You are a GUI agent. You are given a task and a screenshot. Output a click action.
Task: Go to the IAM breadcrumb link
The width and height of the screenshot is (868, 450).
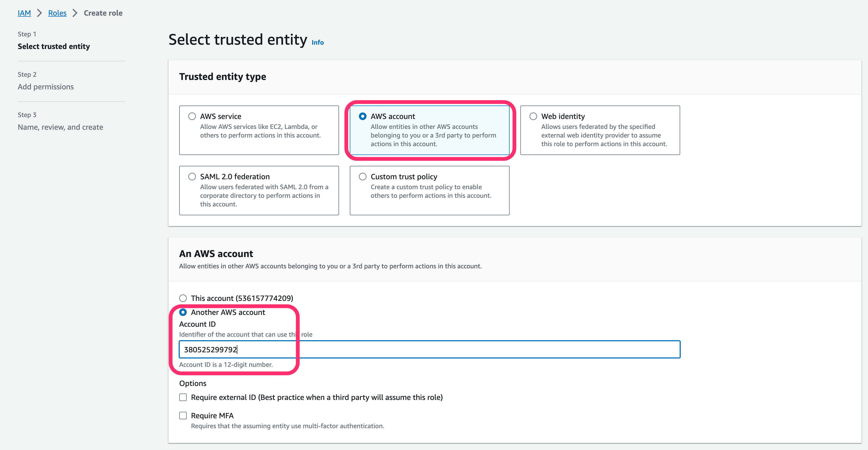click(x=24, y=13)
